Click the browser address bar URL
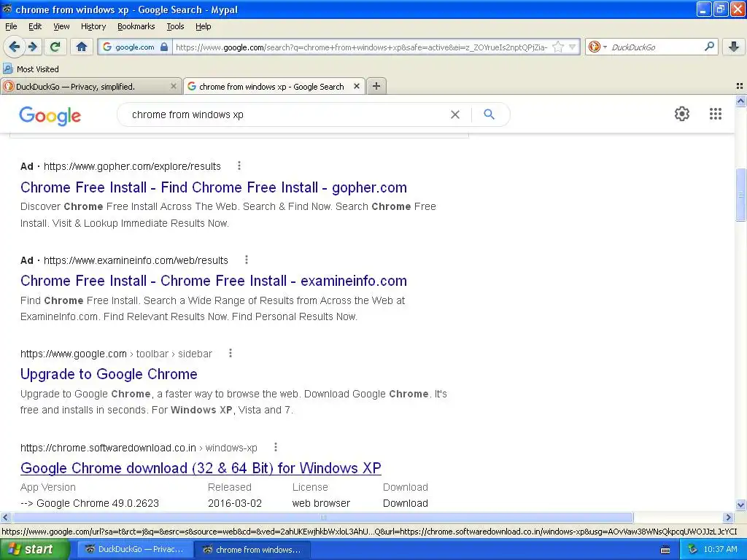Viewport: 747px width, 560px height. [361, 47]
